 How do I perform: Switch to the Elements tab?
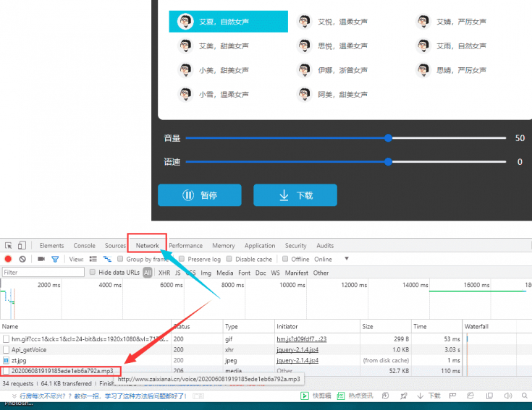[51, 246]
